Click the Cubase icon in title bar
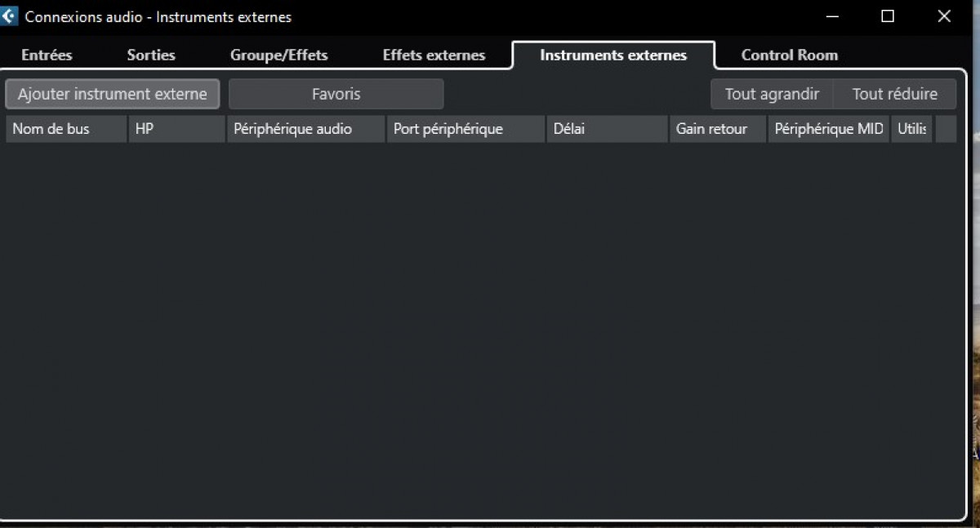980x528 pixels. pos(9,16)
